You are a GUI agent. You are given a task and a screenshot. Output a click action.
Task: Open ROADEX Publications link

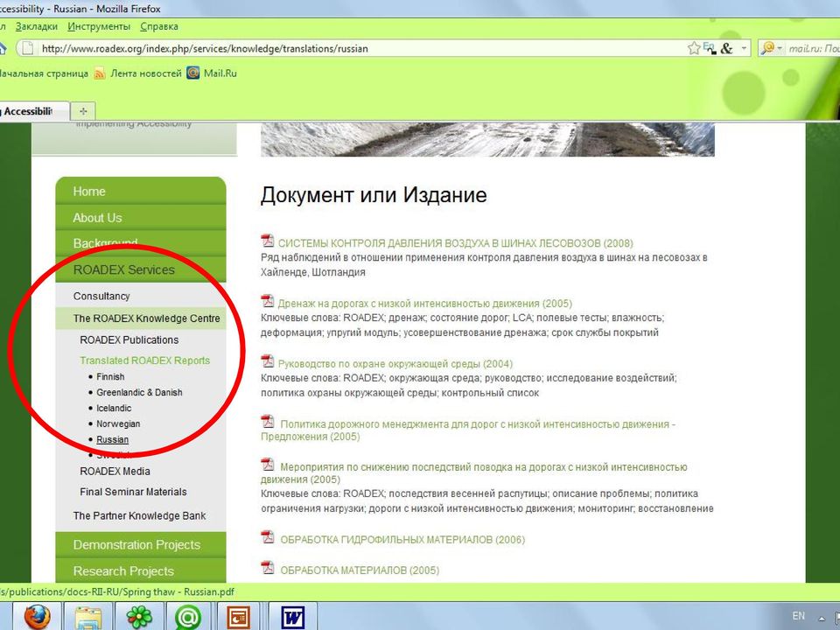point(129,339)
